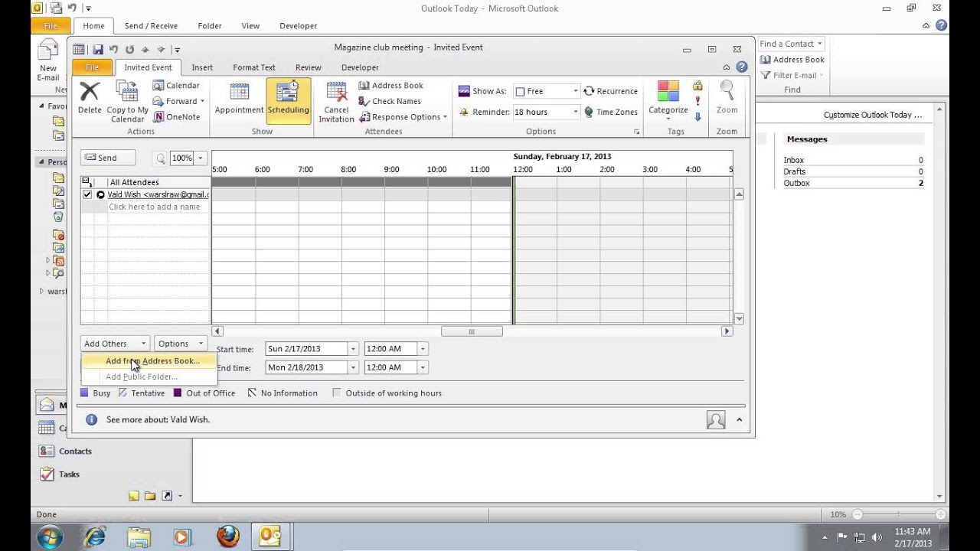The height and width of the screenshot is (551, 980).
Task: Click 'Click here to add a name' field
Action: point(154,207)
